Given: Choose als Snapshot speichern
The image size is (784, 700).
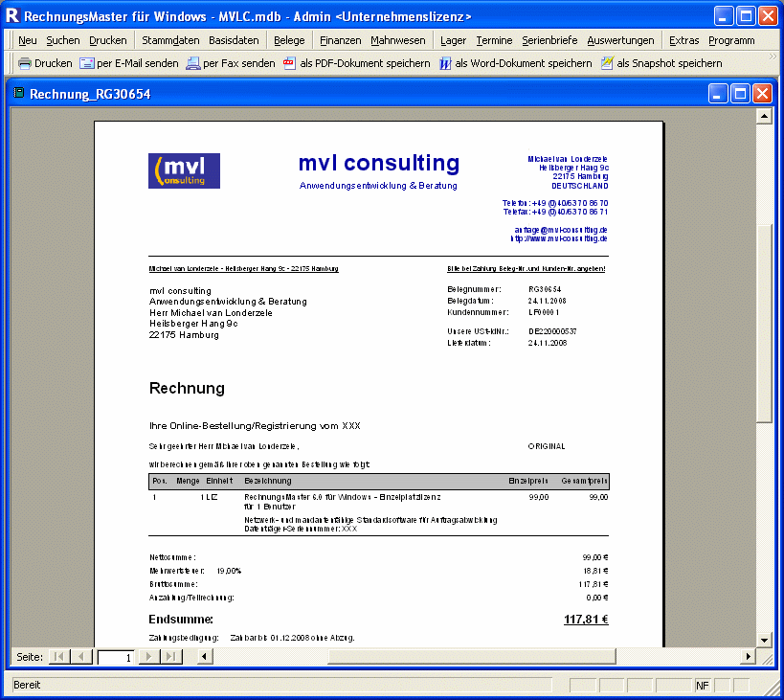Looking at the screenshot, I should pos(669,63).
